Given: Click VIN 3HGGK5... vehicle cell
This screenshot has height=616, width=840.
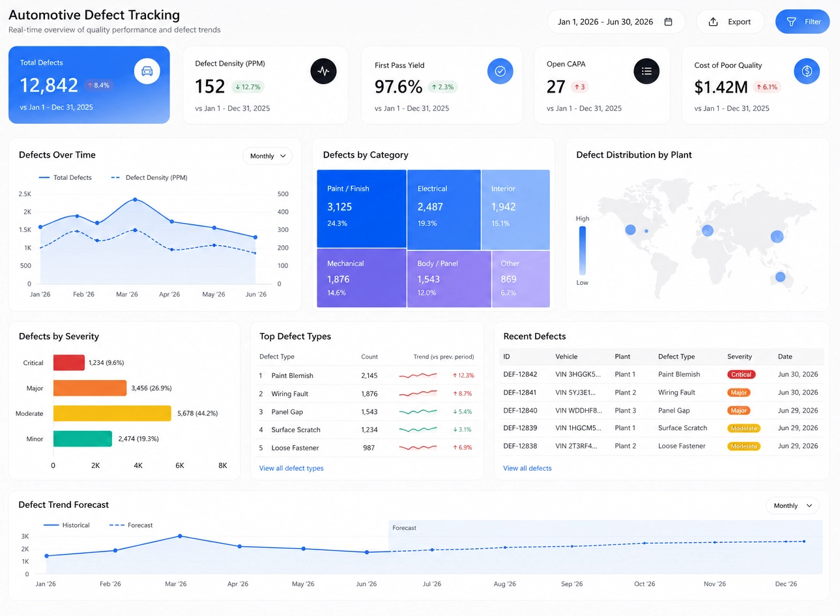Looking at the screenshot, I should click(x=578, y=374).
